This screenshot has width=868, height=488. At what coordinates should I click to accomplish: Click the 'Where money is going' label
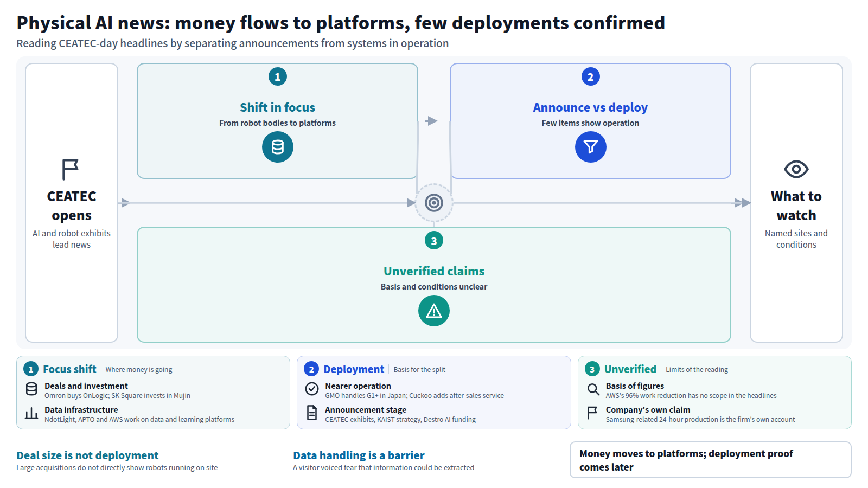(x=139, y=370)
